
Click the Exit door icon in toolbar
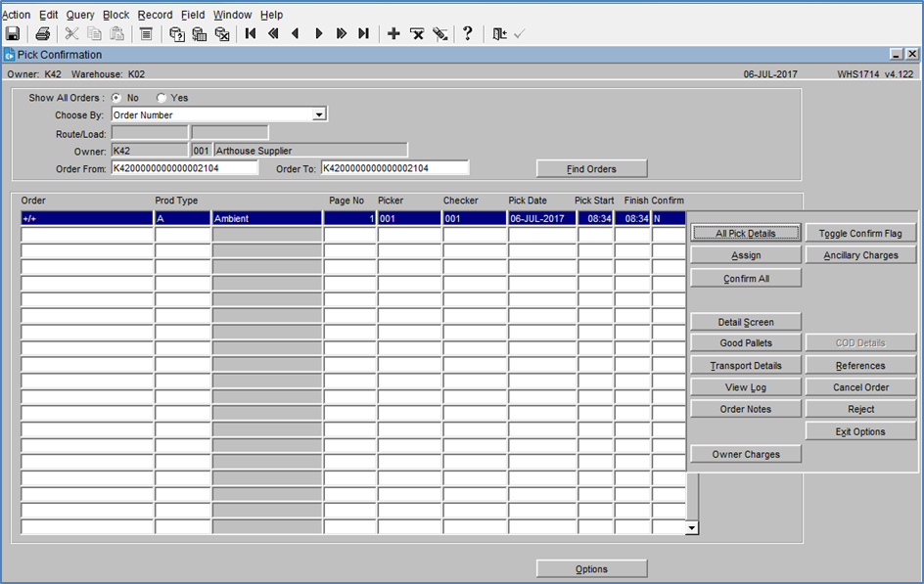pos(499,34)
